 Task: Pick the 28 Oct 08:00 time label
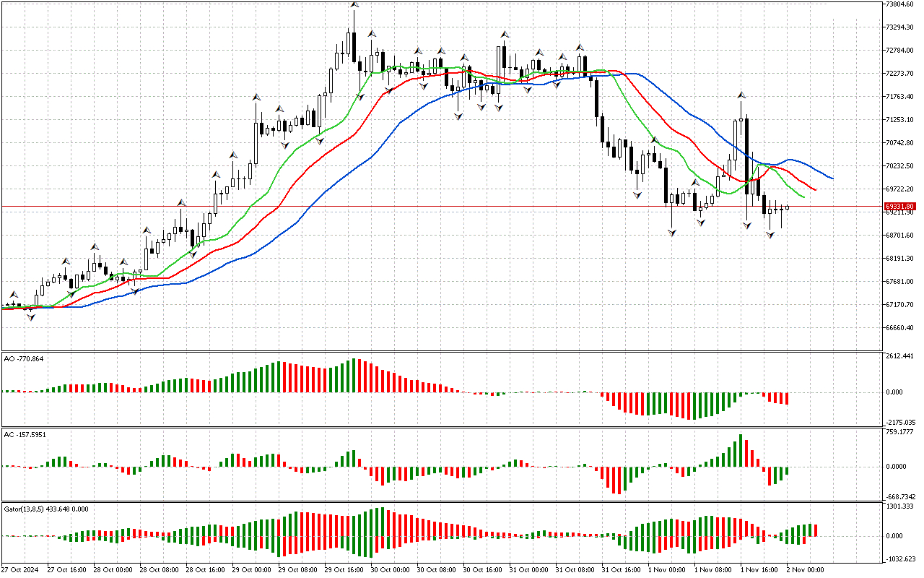point(160,570)
